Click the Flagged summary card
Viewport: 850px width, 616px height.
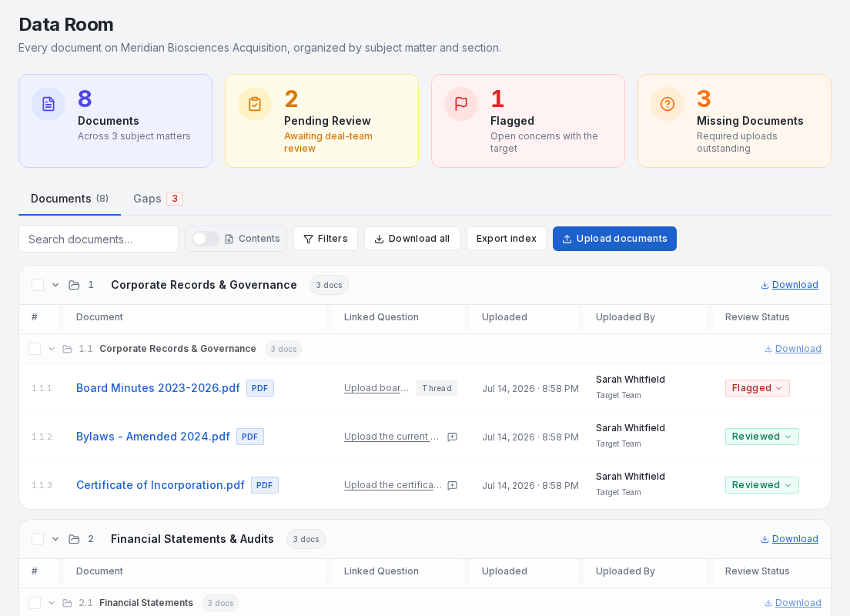click(x=528, y=121)
